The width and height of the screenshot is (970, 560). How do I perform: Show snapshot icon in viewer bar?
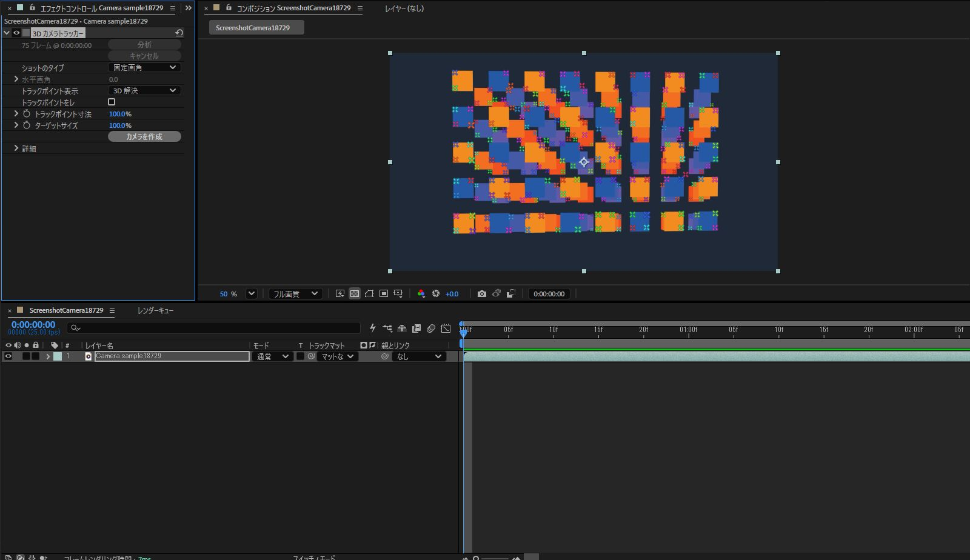click(497, 293)
